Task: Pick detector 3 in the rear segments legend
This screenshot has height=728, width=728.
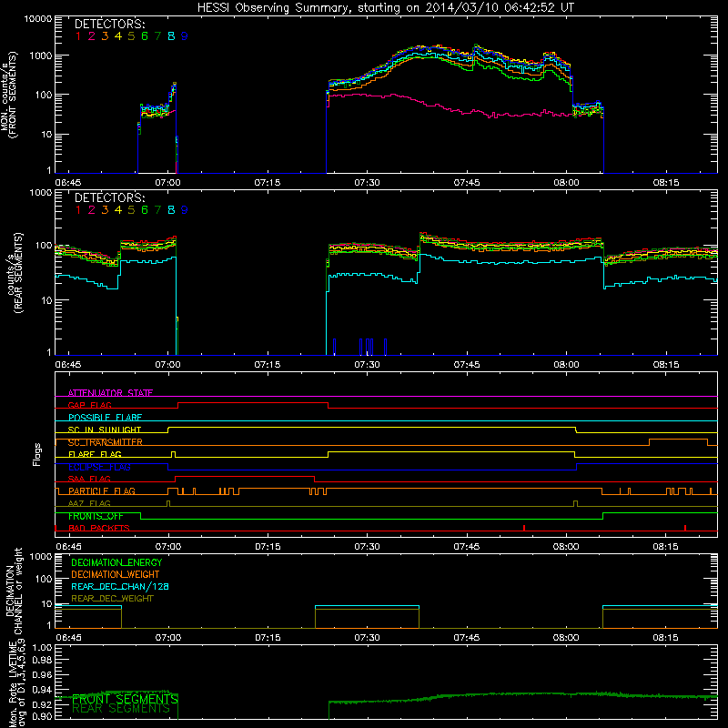Action: 105,210
